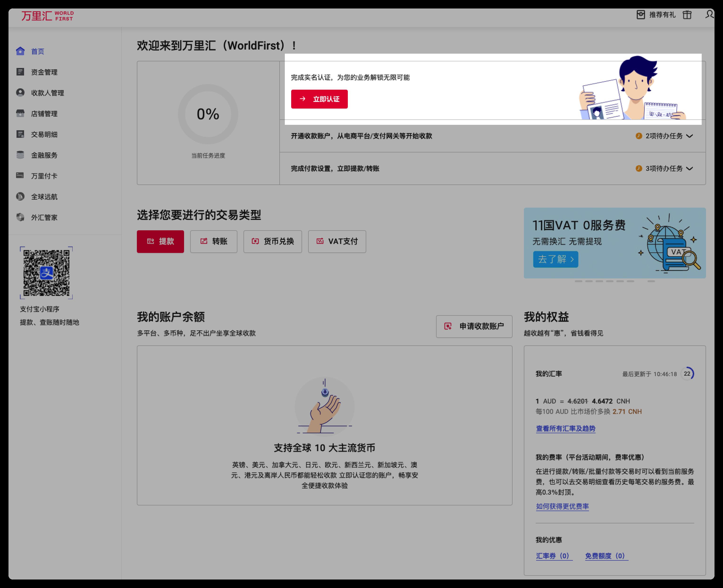Open the 免费额度 (0) link
The image size is (723, 588).
tap(606, 556)
